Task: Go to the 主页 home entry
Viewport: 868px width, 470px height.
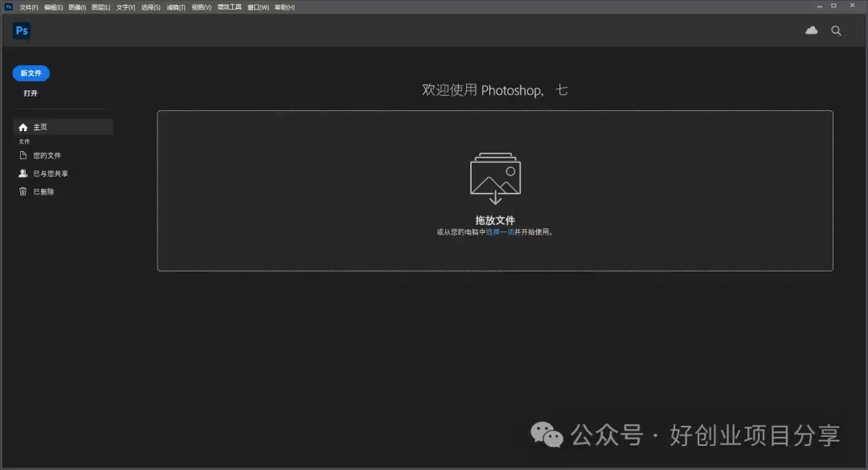Action: point(63,127)
